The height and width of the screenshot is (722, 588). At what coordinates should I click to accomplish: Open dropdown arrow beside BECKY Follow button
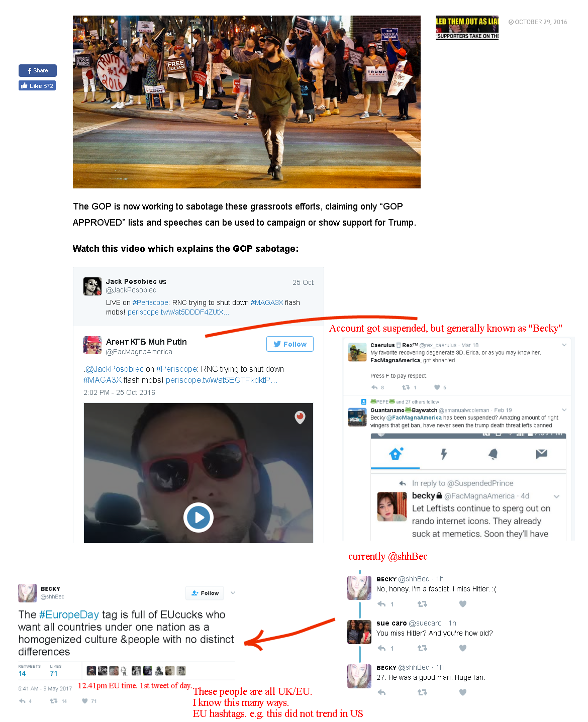(233, 593)
